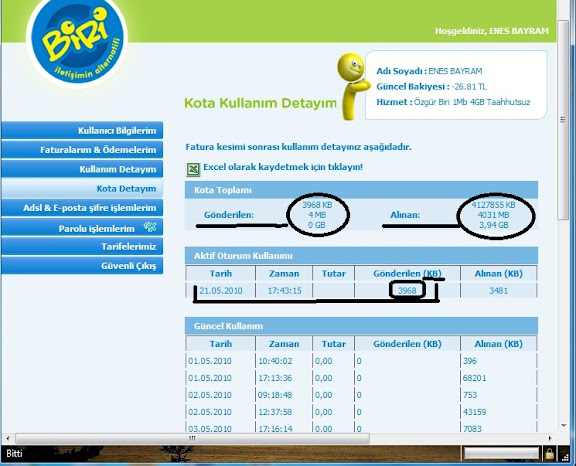Click Excel olarak kaydetmek için tıklayın link

(x=283, y=167)
